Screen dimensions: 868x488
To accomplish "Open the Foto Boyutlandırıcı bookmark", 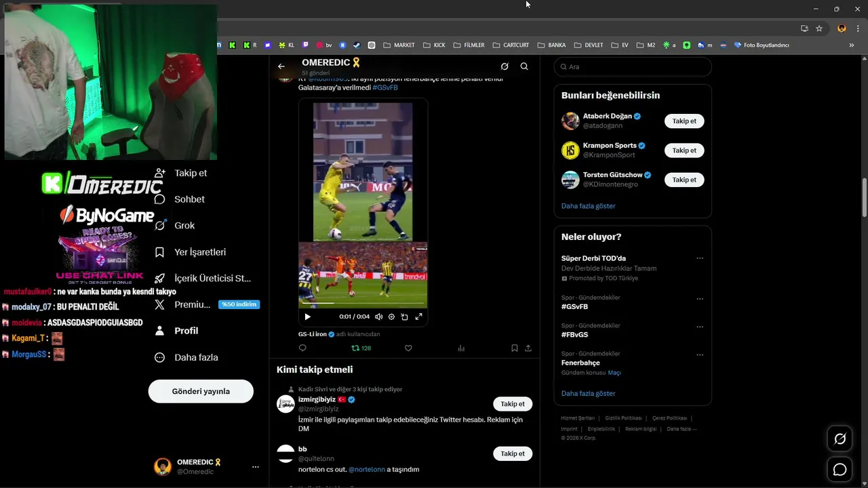I will coord(762,45).
